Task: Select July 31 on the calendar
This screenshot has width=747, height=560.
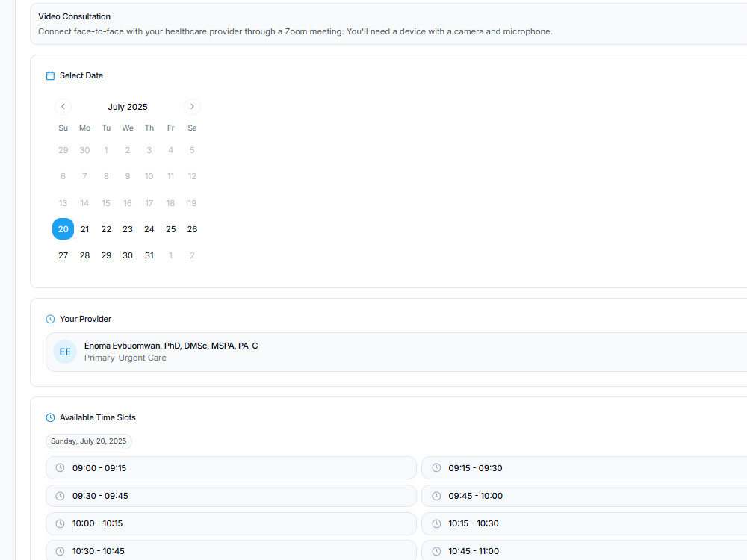Action: (149, 255)
